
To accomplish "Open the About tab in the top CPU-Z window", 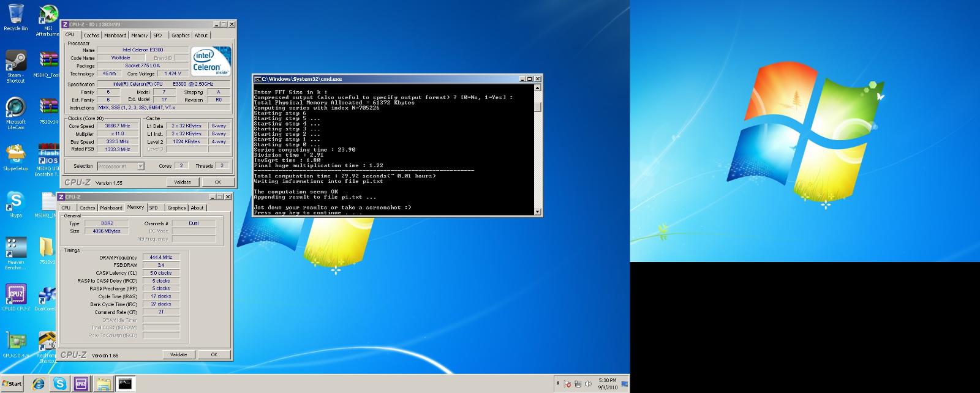I will tap(201, 36).
